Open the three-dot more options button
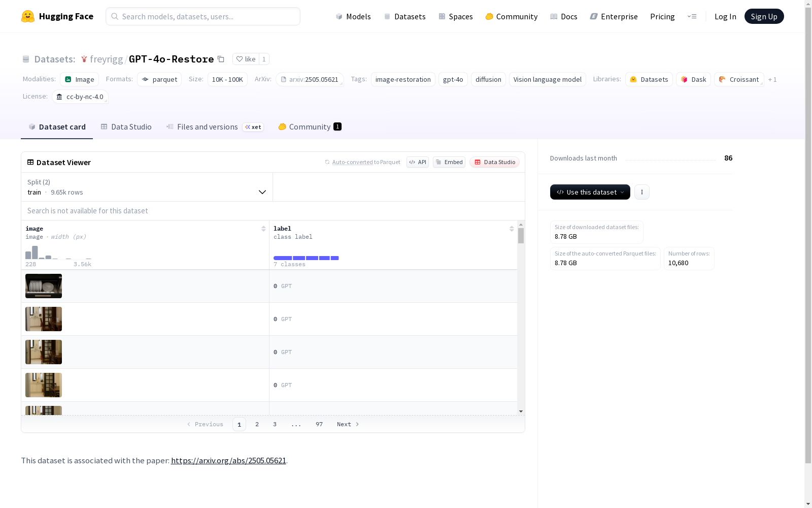Screen dimensions: 812x508 [x=642, y=192]
